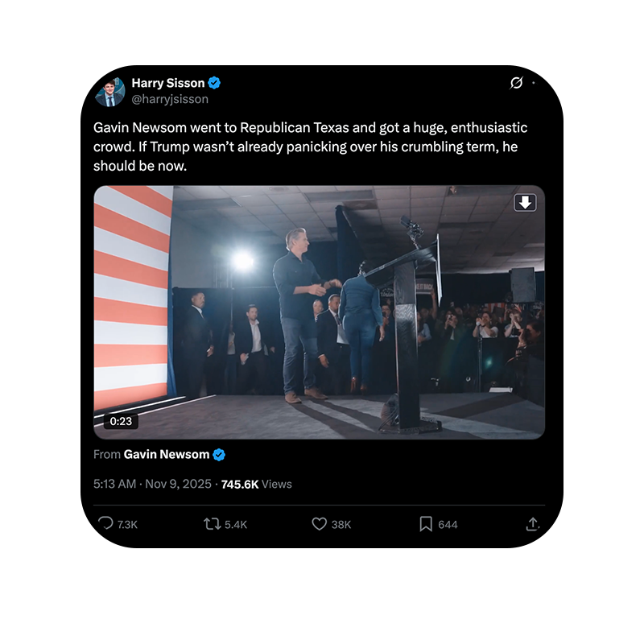Bookmark this post with the bookmark icon
This screenshot has width=644, height=644.
click(x=426, y=524)
